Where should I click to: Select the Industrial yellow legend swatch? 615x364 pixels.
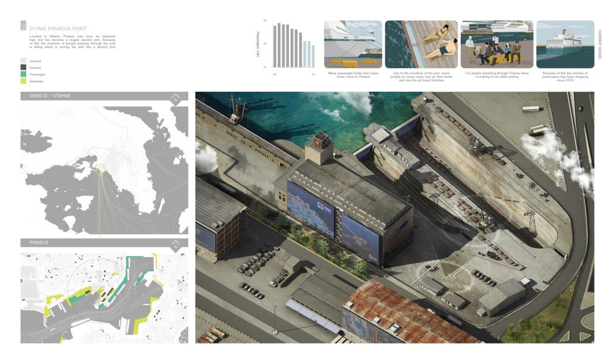(24, 81)
